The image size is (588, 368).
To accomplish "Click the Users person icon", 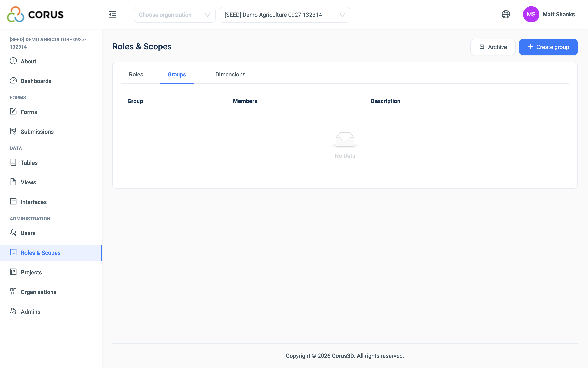I will coord(13,233).
